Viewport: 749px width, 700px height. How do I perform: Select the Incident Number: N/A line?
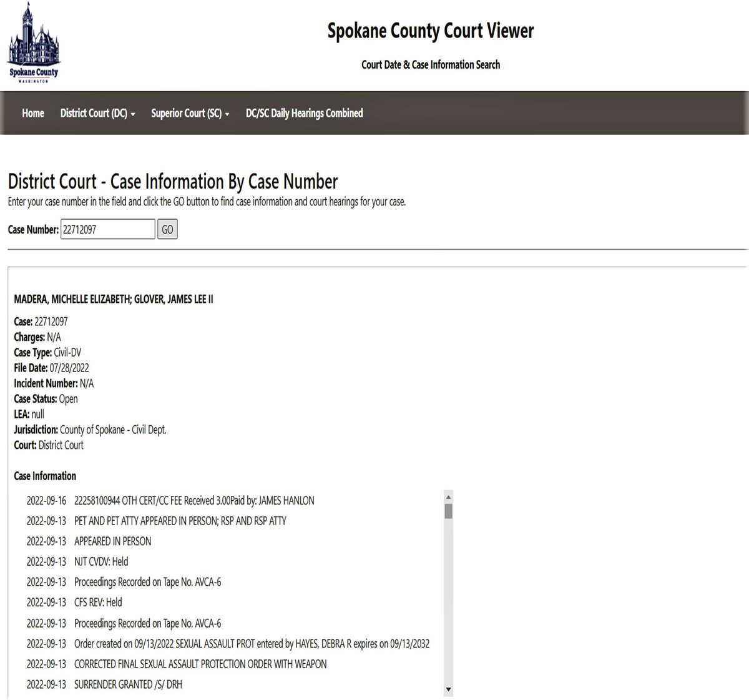tap(54, 383)
